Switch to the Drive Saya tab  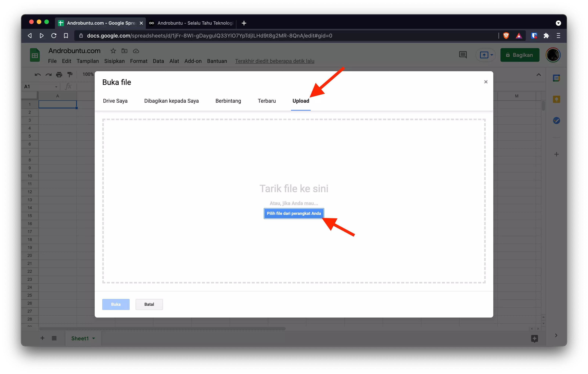click(115, 101)
